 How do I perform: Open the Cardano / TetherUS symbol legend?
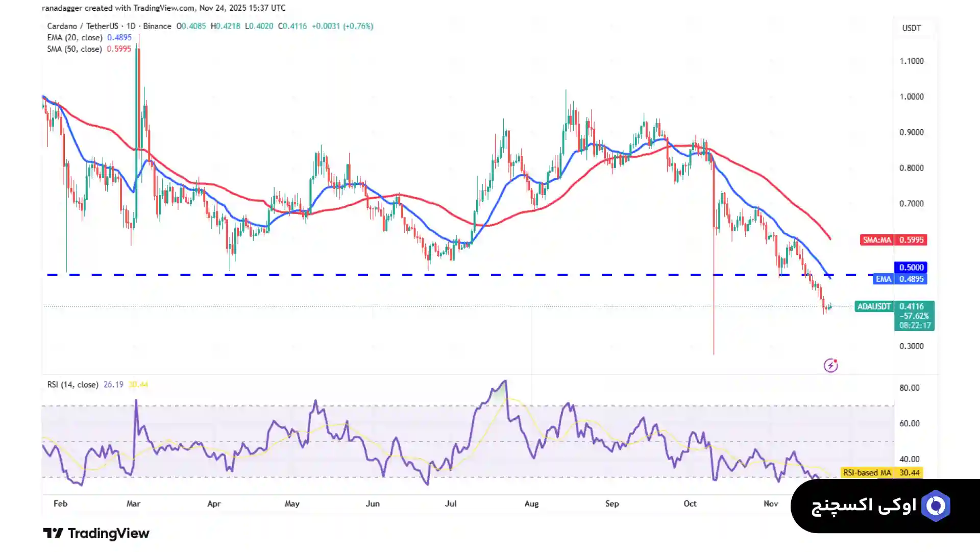click(82, 26)
